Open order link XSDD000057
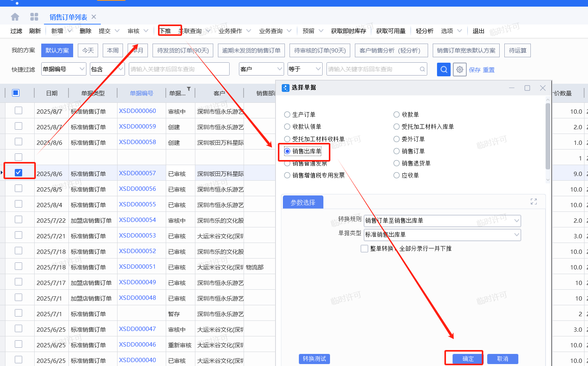The width and height of the screenshot is (588, 366). 137,173
